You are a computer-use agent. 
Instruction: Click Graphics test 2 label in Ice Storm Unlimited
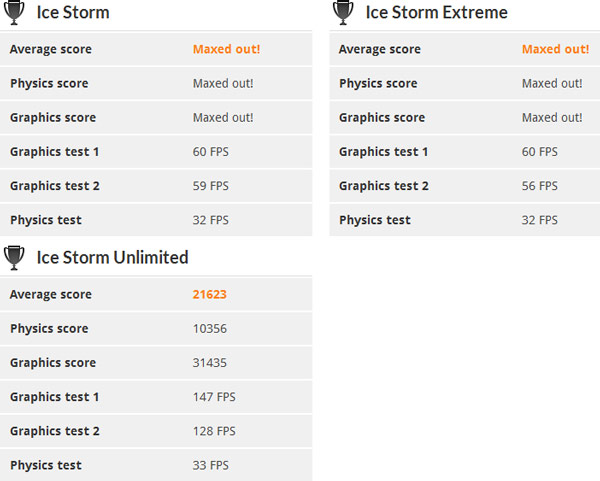pos(54,431)
